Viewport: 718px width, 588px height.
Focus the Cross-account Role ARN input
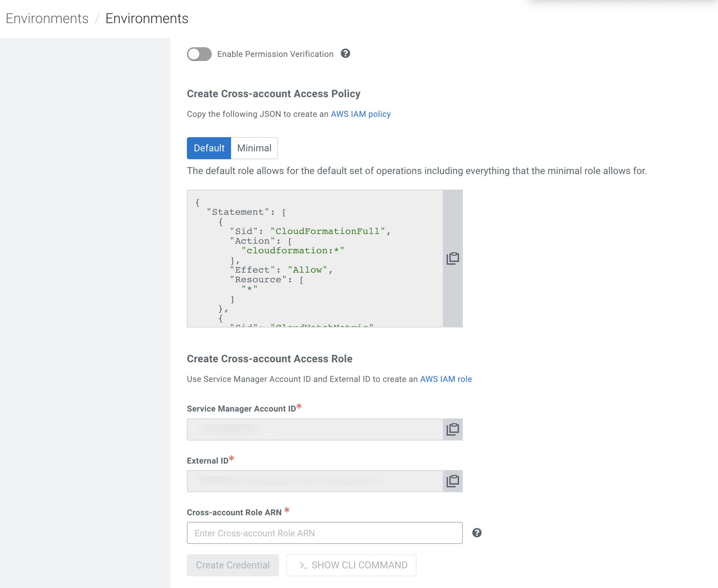pyautogui.click(x=324, y=533)
